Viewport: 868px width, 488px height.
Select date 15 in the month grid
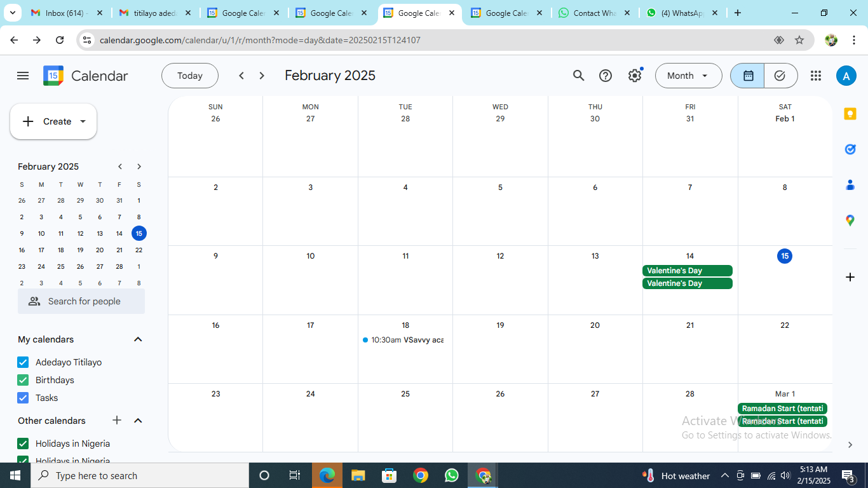pyautogui.click(x=785, y=256)
